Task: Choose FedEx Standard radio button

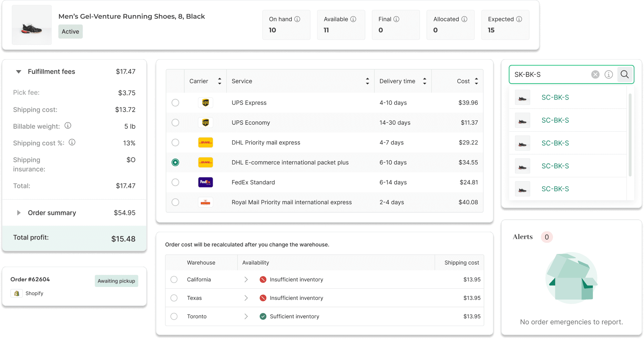Action: tap(175, 182)
